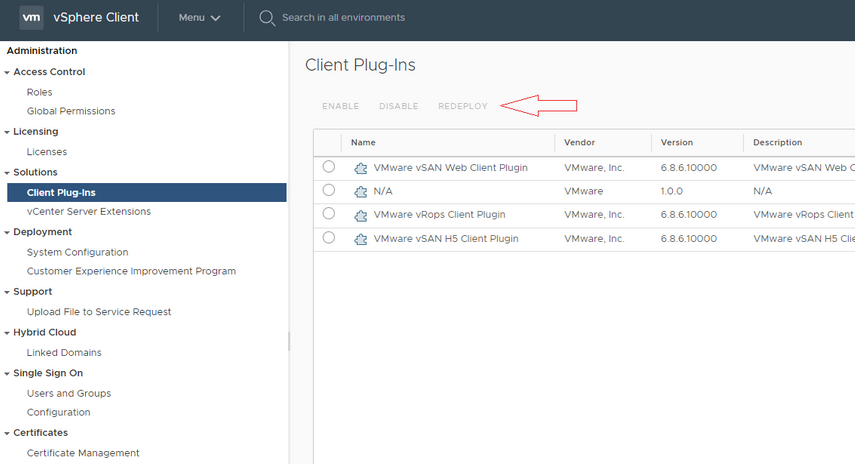Select radio button for VMware vSAN Web Client Plugin

tap(328, 166)
